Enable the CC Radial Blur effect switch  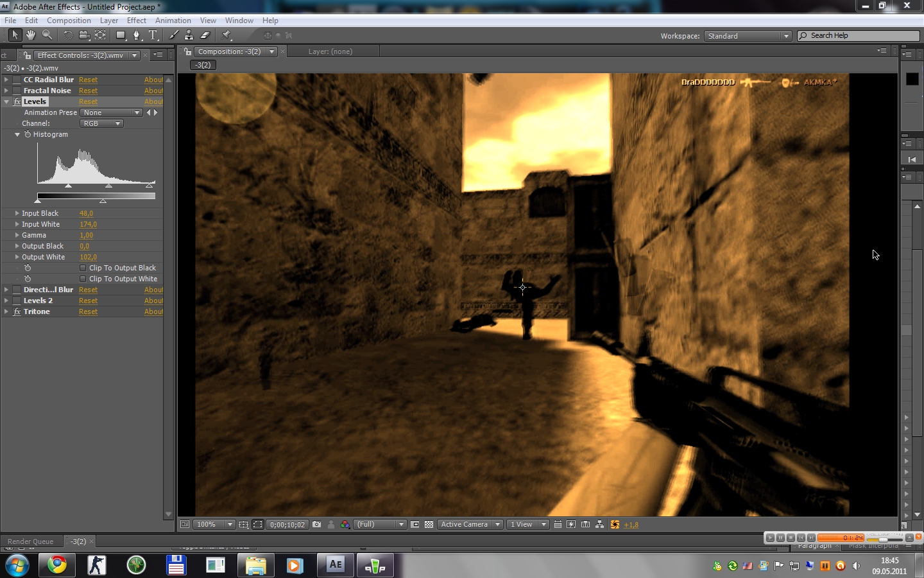tap(17, 80)
